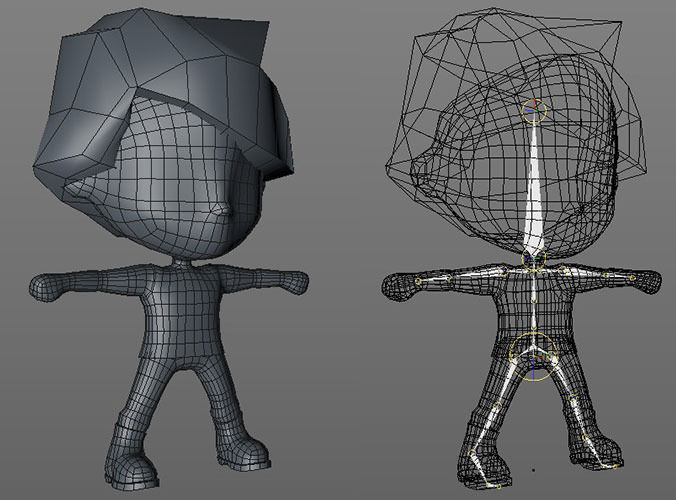This screenshot has height=500, width=676.
Task: Select shoulder joint of rig's screen-right arm
Action: click(x=563, y=270)
